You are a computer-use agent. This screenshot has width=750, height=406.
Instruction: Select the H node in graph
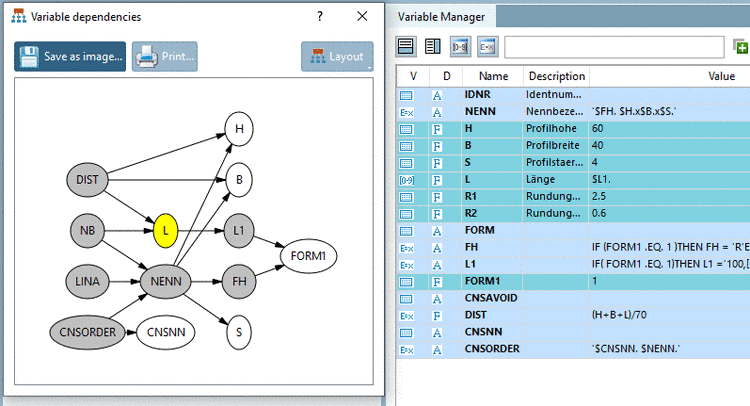239,129
